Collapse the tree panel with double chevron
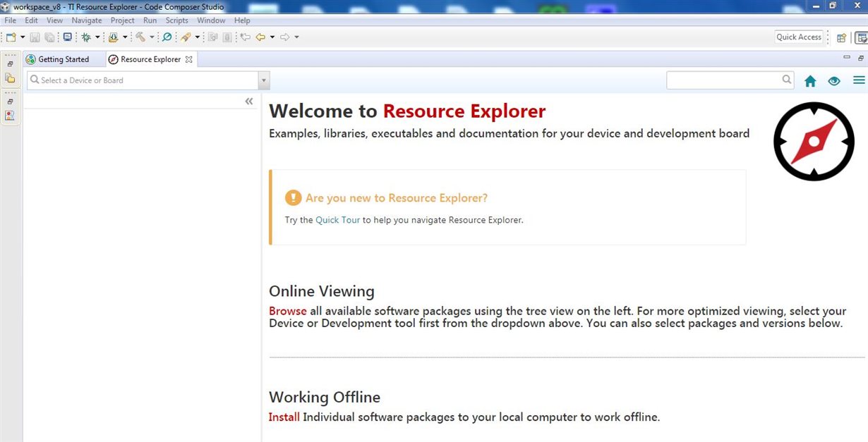868x442 pixels. point(249,102)
